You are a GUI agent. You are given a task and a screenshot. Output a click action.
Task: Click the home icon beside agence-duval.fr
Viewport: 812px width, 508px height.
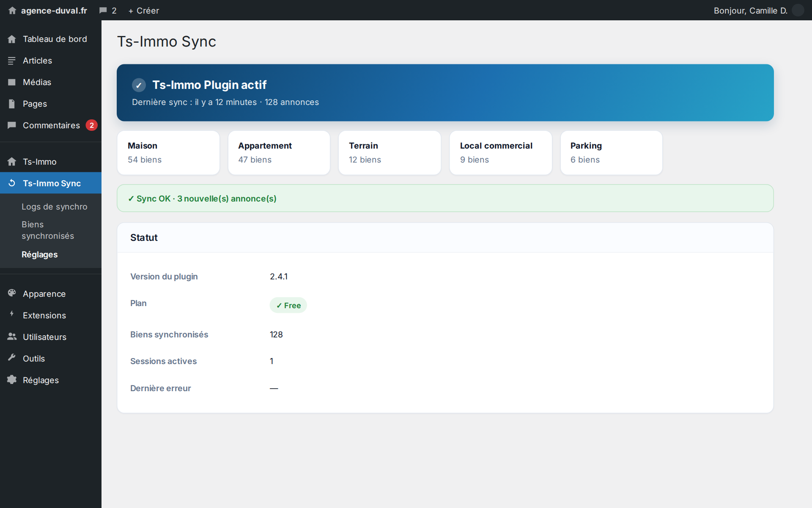pos(12,11)
